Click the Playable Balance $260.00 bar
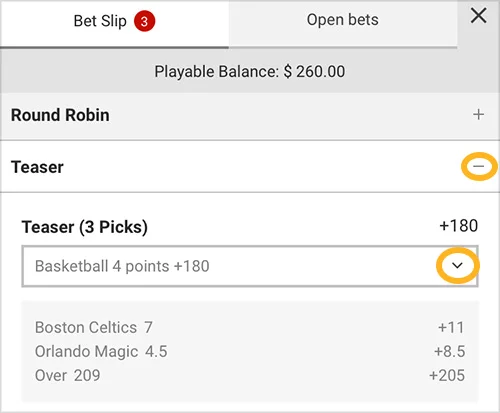Screen dimensions: 500x413 coord(250,71)
